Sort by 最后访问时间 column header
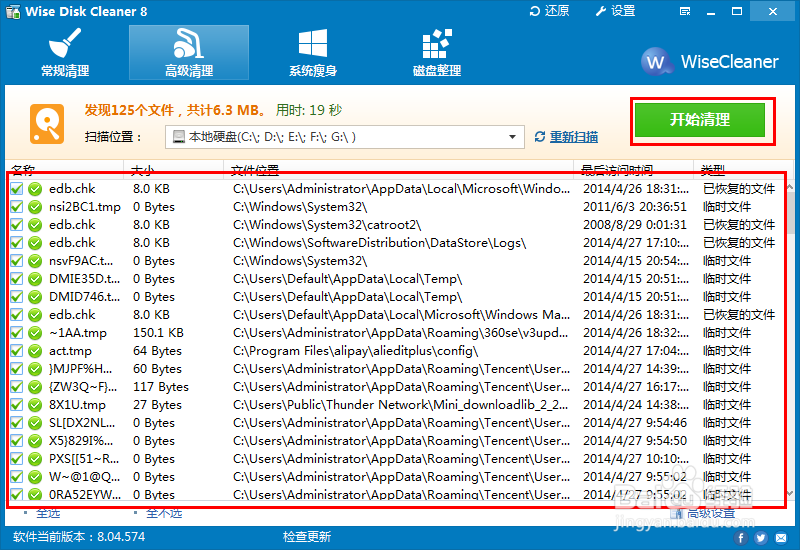 click(634, 170)
